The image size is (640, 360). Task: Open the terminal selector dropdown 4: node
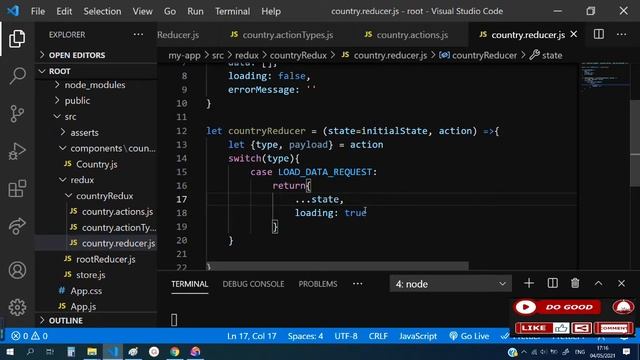451,284
